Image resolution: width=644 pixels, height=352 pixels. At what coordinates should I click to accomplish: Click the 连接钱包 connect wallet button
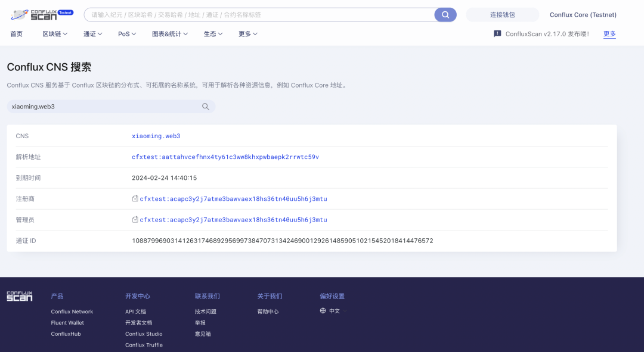pos(502,15)
